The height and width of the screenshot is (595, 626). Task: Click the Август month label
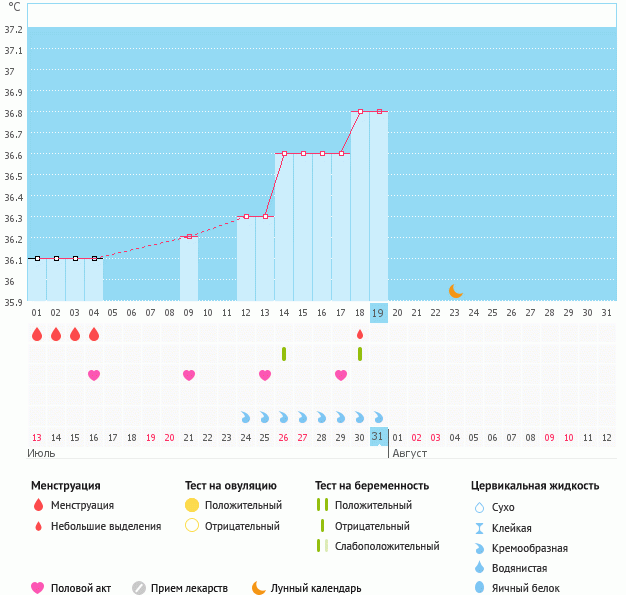(x=409, y=453)
